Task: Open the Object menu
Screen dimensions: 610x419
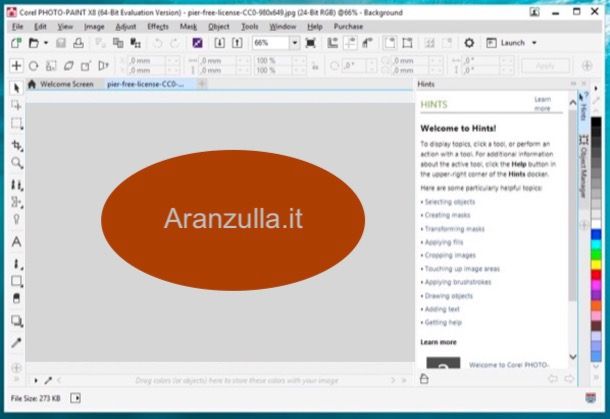Action: tap(219, 26)
